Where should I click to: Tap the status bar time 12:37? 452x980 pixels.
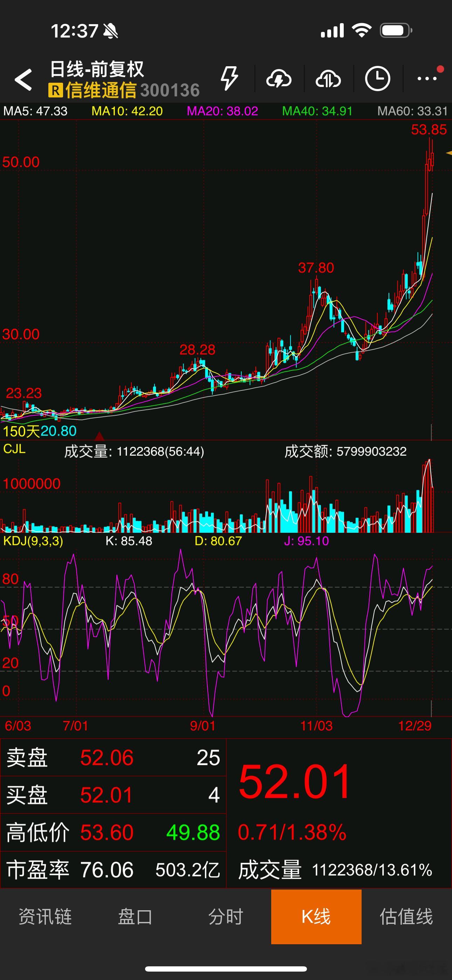pyautogui.click(x=75, y=31)
